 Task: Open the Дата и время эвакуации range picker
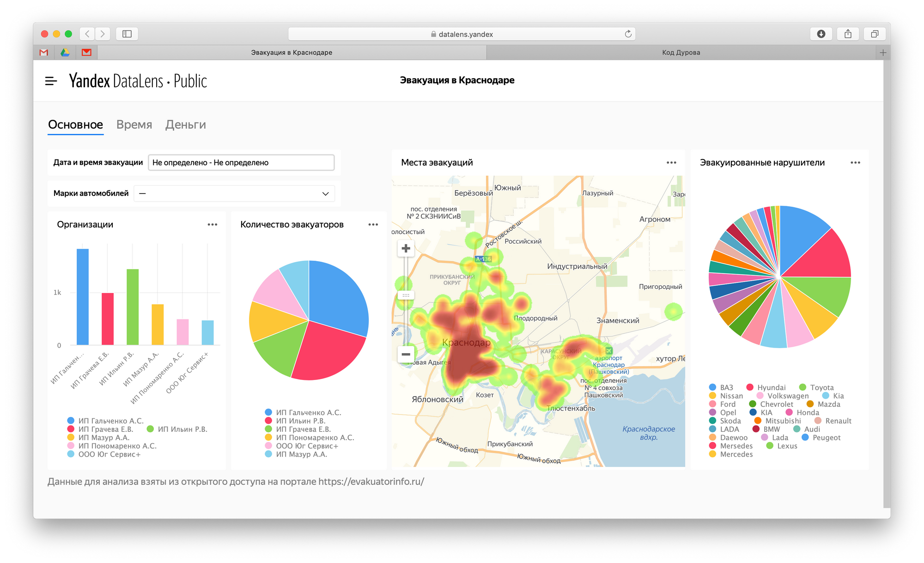coord(241,163)
